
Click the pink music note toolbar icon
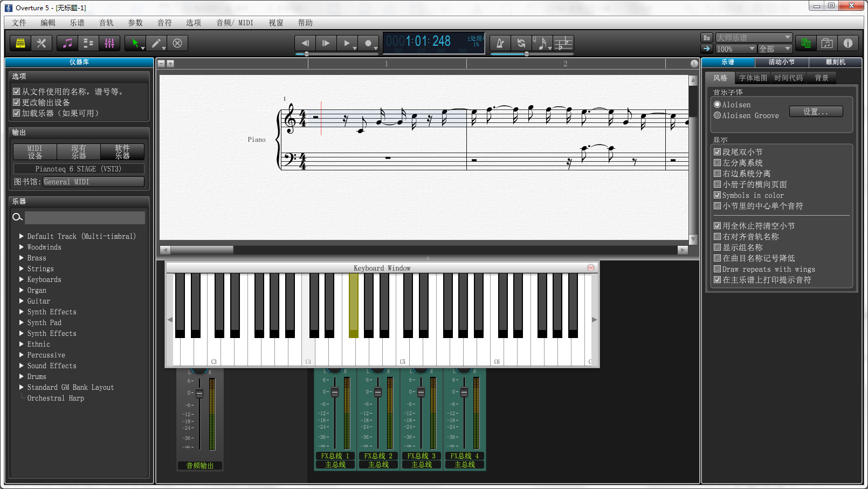[x=67, y=43]
